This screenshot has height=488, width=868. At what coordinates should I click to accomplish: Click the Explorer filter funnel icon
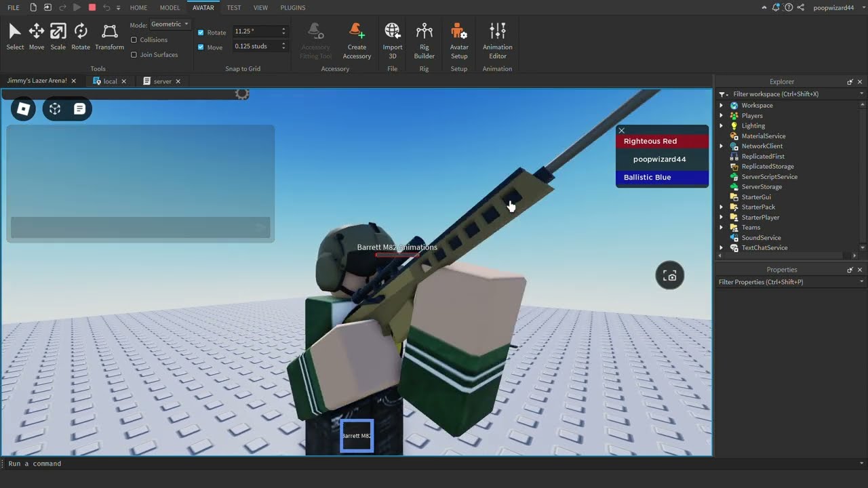[x=723, y=94]
